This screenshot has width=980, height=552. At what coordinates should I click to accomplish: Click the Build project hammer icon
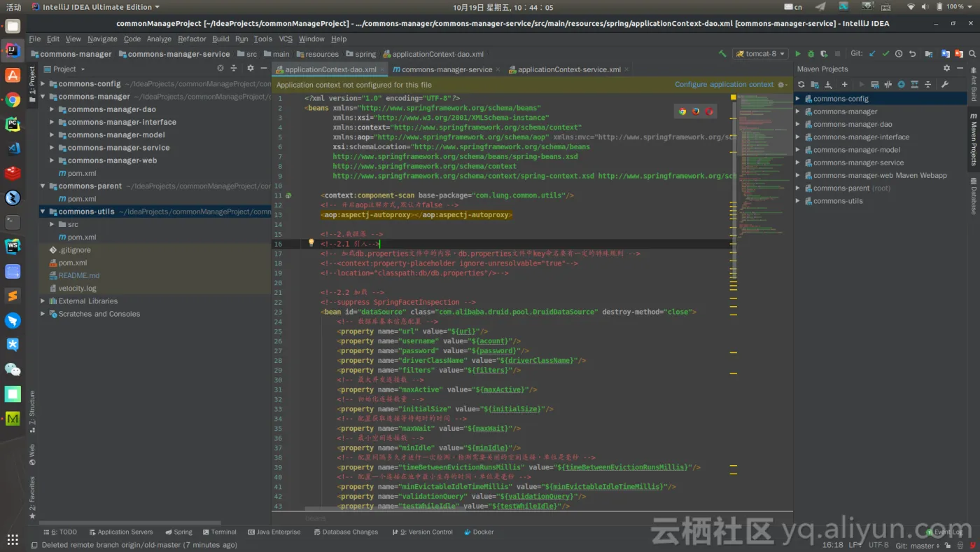click(722, 54)
